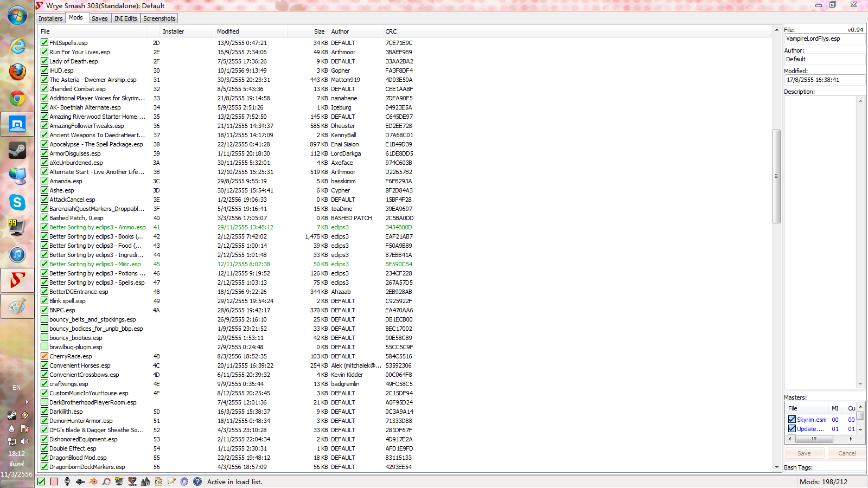Toggle the Run For Your Lives.esp checkbox
The image size is (868, 488).
click(x=44, y=52)
